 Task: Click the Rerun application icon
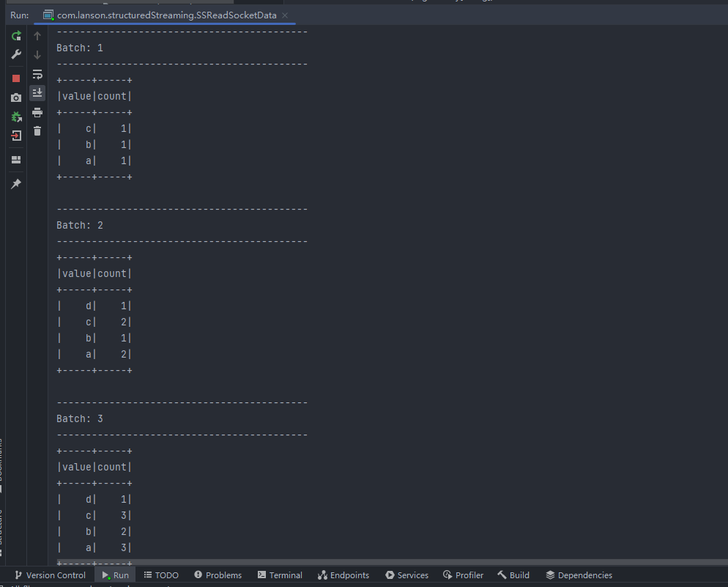(x=16, y=36)
